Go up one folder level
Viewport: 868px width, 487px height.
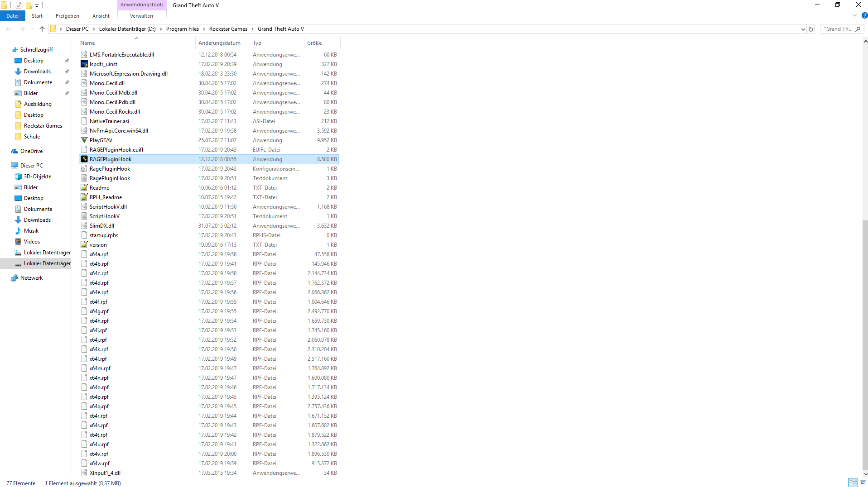point(42,29)
